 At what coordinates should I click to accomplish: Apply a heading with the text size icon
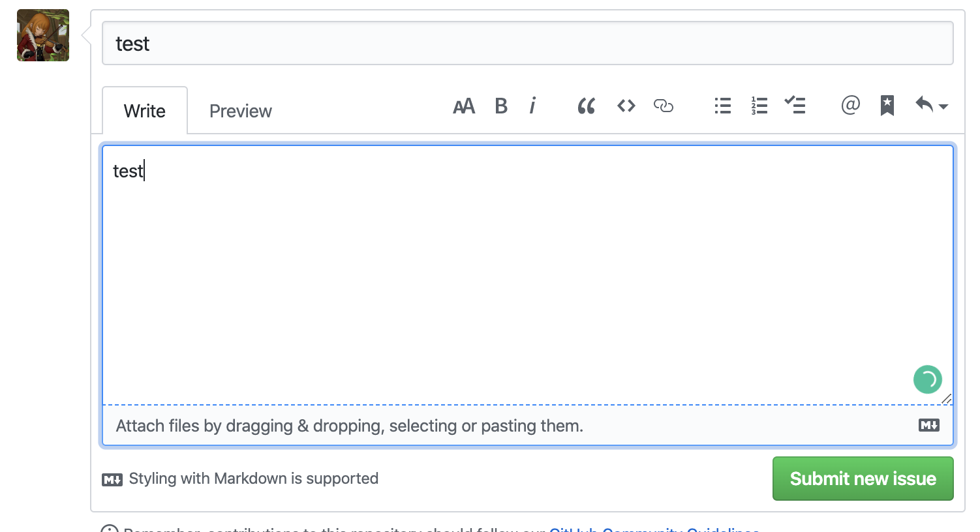(x=464, y=106)
